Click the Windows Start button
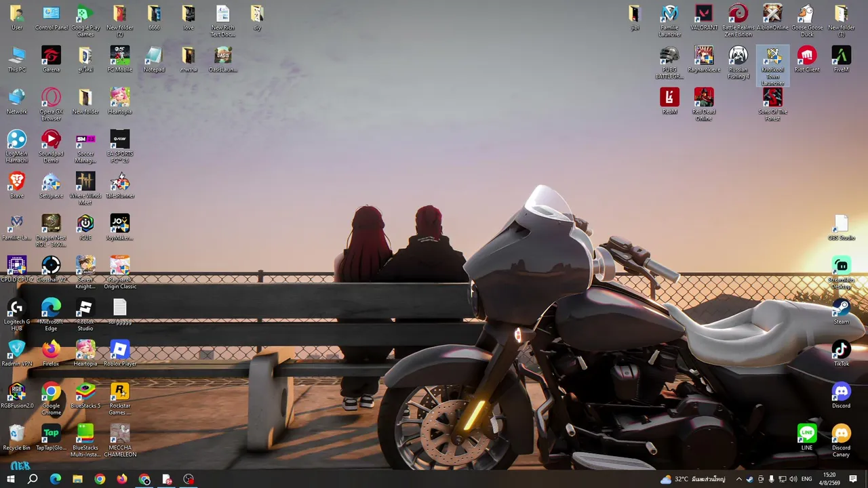 point(11,479)
